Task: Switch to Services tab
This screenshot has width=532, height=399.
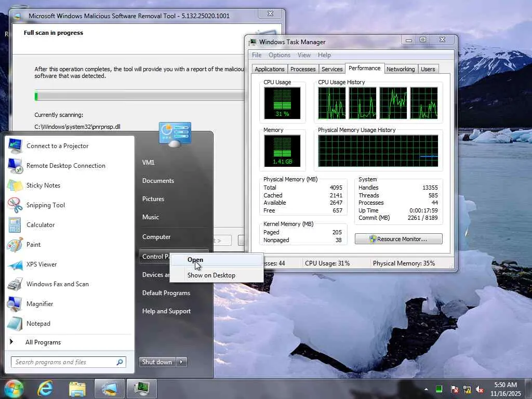Action: (332, 69)
